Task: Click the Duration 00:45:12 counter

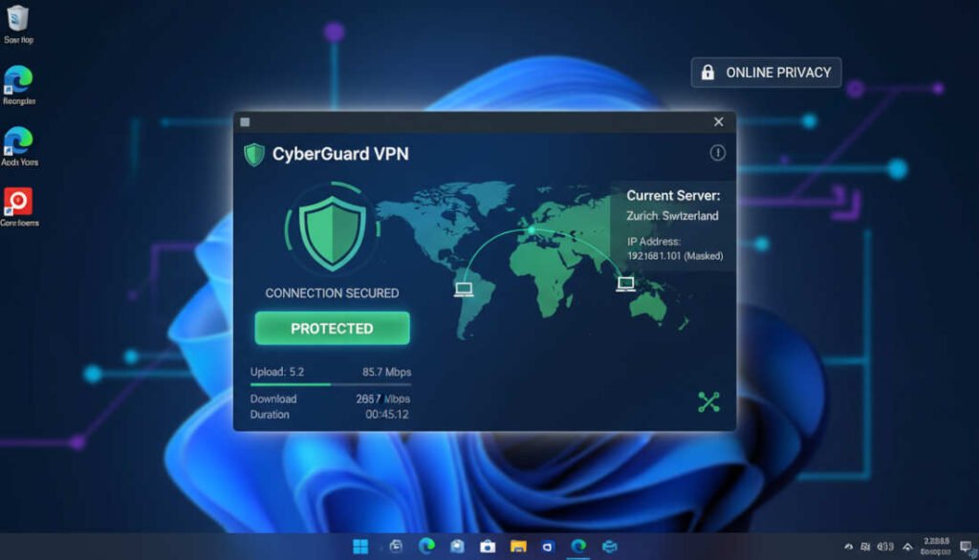Action: (x=333, y=416)
